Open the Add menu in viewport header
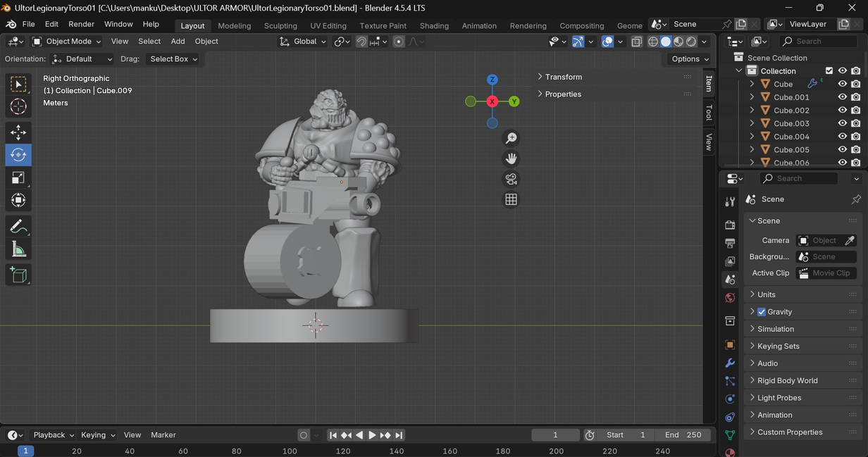The image size is (868, 457). coord(178,42)
